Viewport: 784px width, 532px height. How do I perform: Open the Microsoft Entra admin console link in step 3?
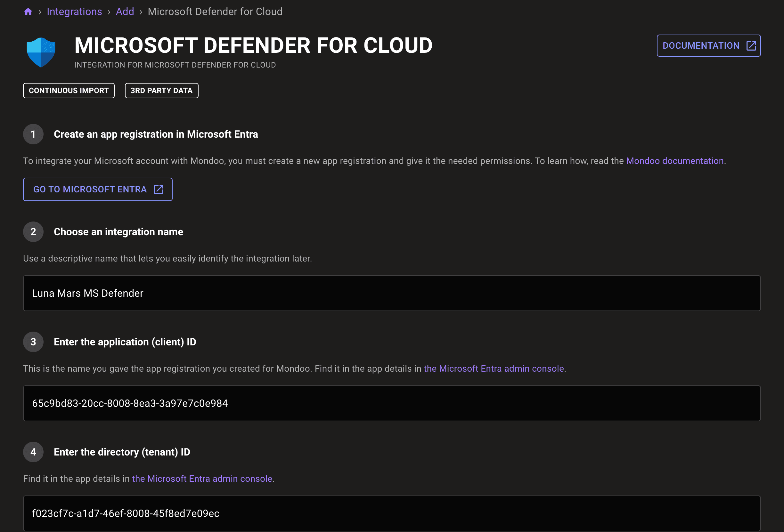coord(494,368)
